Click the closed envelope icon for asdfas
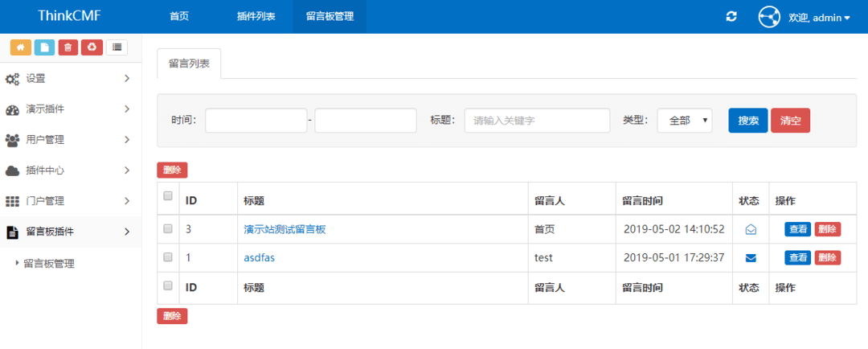 click(751, 258)
